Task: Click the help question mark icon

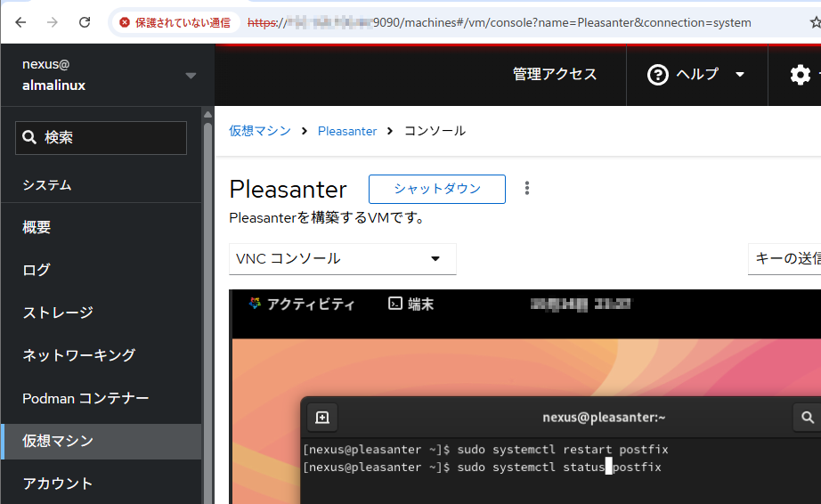Action: click(658, 75)
